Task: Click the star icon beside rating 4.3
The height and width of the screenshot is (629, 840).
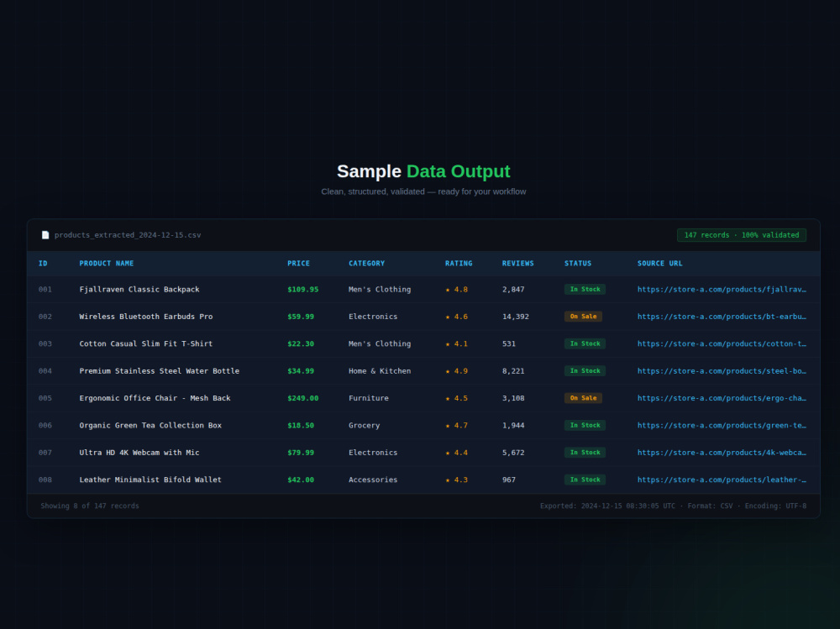Action: click(448, 480)
